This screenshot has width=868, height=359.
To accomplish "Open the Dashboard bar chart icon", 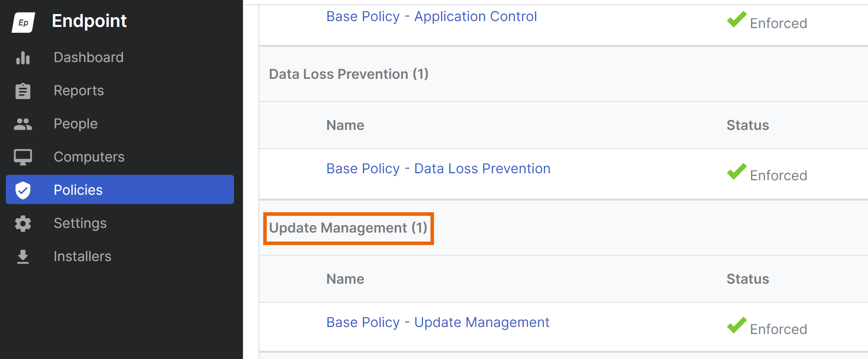I will pyautogui.click(x=23, y=58).
